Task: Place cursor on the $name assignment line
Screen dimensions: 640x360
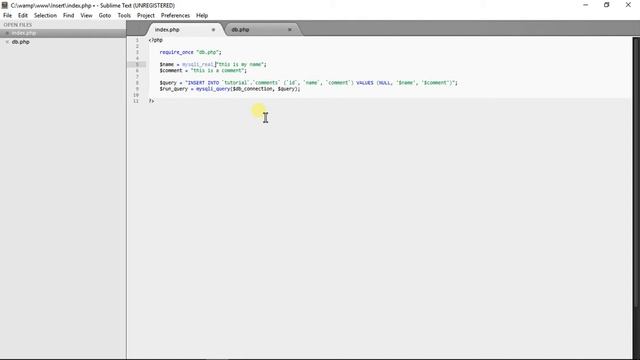Action: 213,64
